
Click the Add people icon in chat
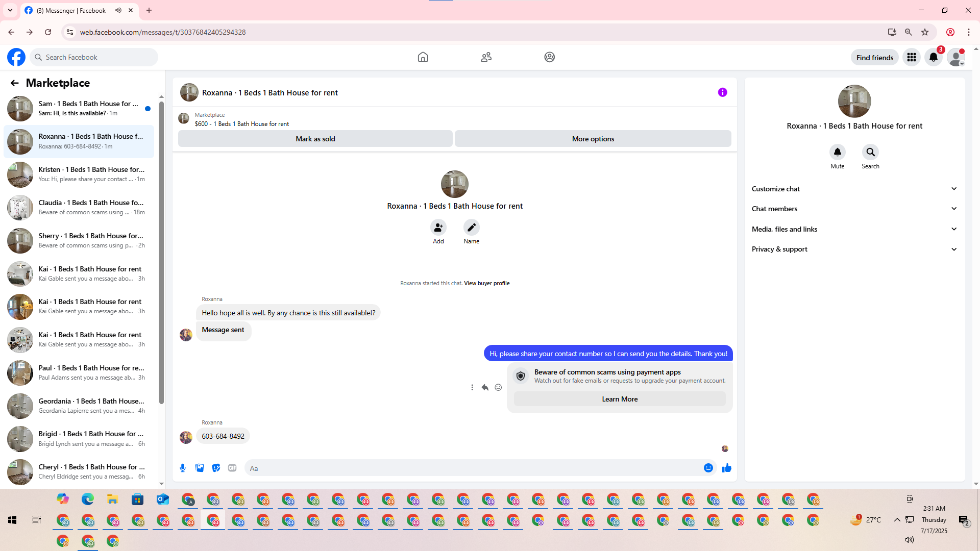click(438, 228)
